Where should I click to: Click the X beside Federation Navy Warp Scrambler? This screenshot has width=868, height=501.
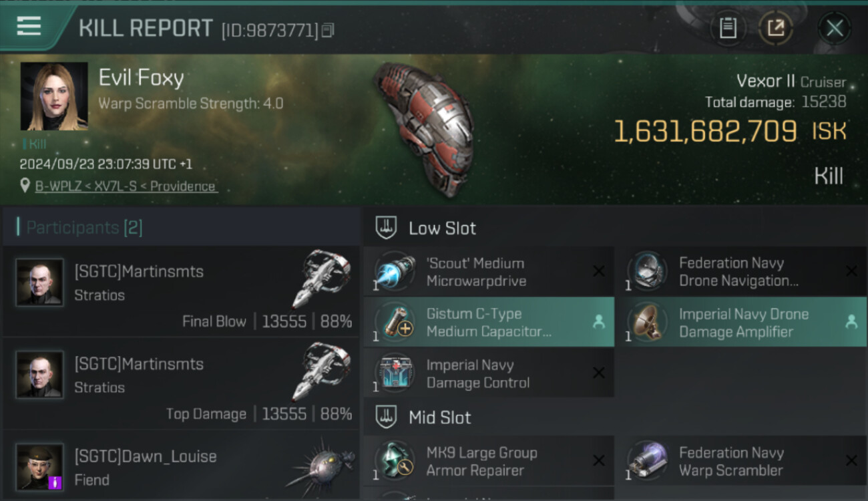click(851, 461)
